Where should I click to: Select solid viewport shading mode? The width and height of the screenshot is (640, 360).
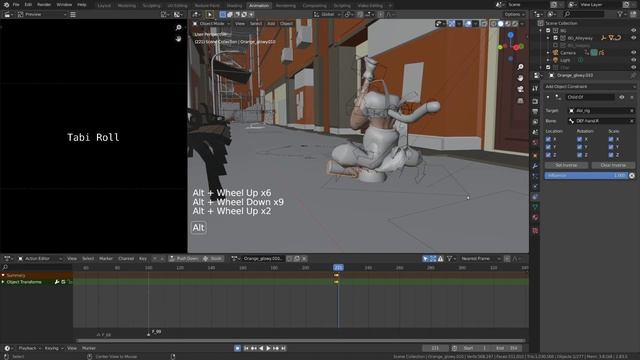click(500, 24)
